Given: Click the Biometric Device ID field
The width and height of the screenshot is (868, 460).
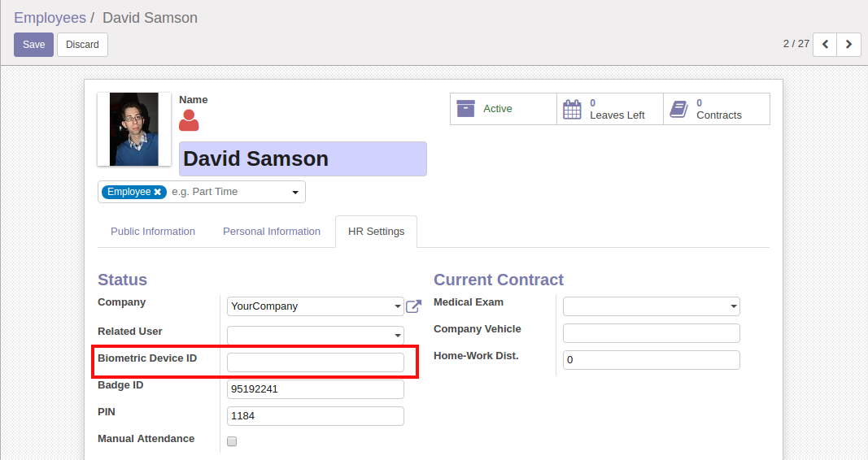Looking at the screenshot, I should 316,362.
